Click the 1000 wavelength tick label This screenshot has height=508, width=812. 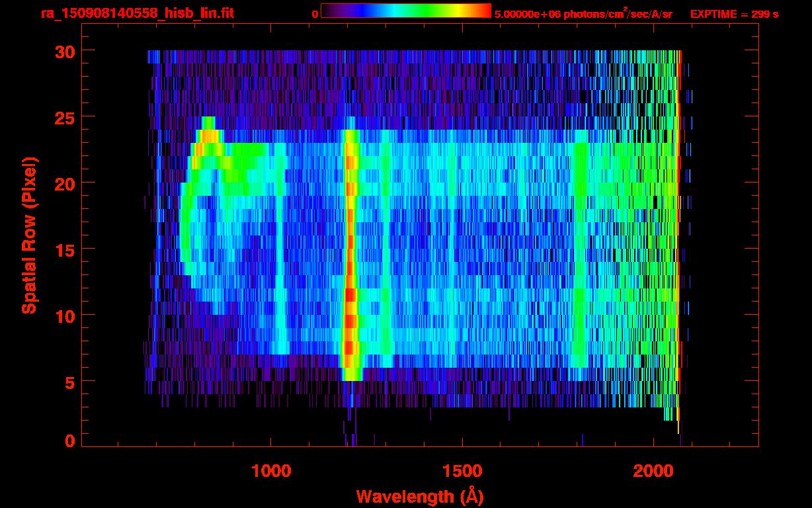(271, 471)
